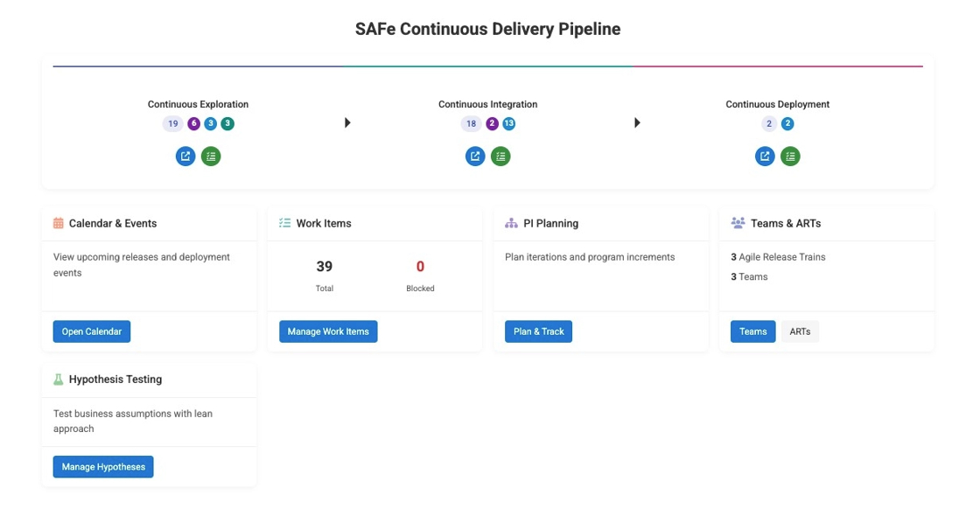Click the blue 13 badge under Continuous Integration
Image resolution: width=980 pixels, height=523 pixels.
tap(508, 123)
